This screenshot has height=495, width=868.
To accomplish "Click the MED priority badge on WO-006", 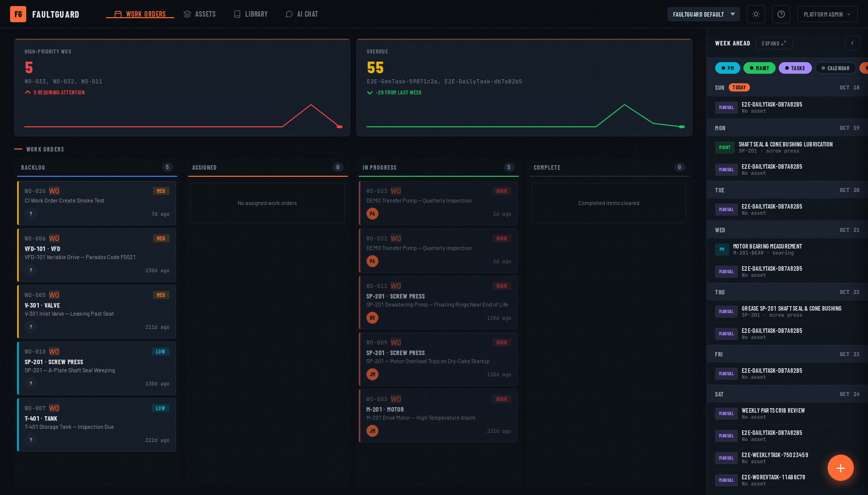I will point(161,238).
